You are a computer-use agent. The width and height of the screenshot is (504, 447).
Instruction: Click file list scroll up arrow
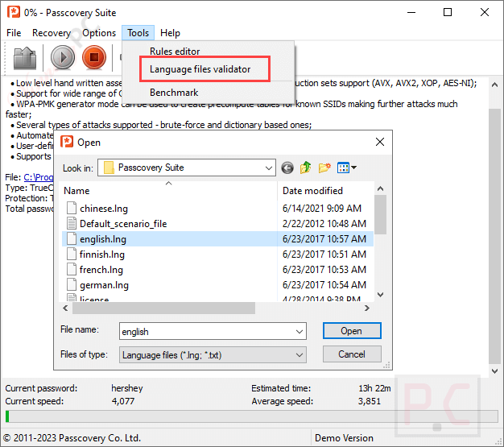tap(380, 188)
